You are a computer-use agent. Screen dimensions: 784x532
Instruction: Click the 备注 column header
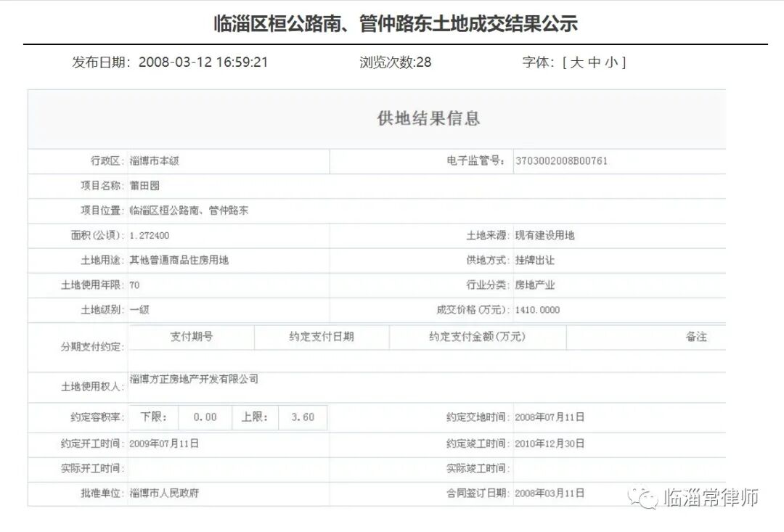pyautogui.click(x=696, y=337)
